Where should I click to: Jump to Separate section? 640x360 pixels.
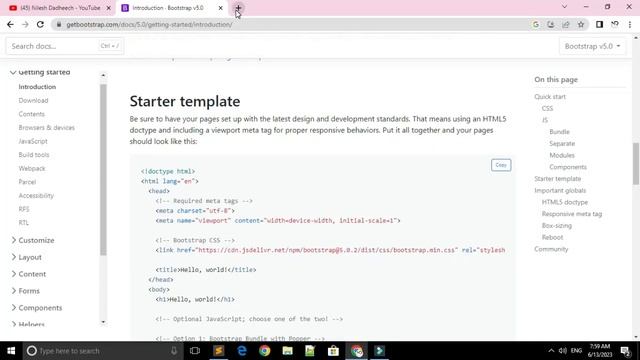coord(562,144)
